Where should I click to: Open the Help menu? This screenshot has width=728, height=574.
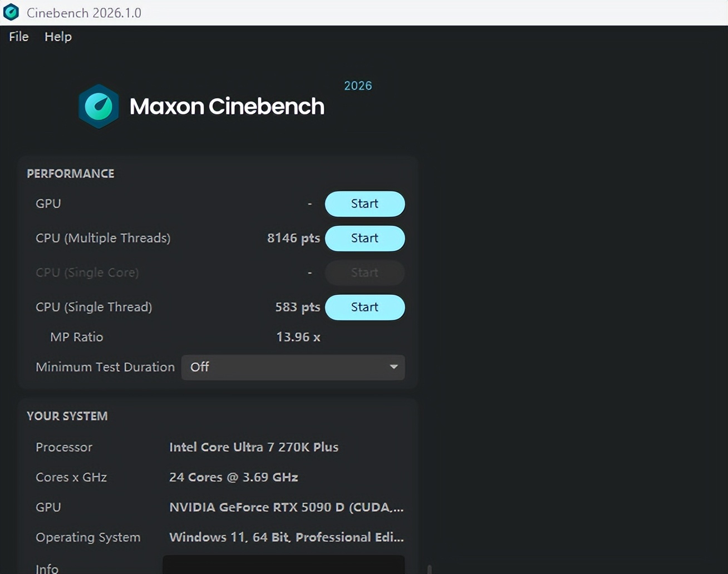point(58,37)
